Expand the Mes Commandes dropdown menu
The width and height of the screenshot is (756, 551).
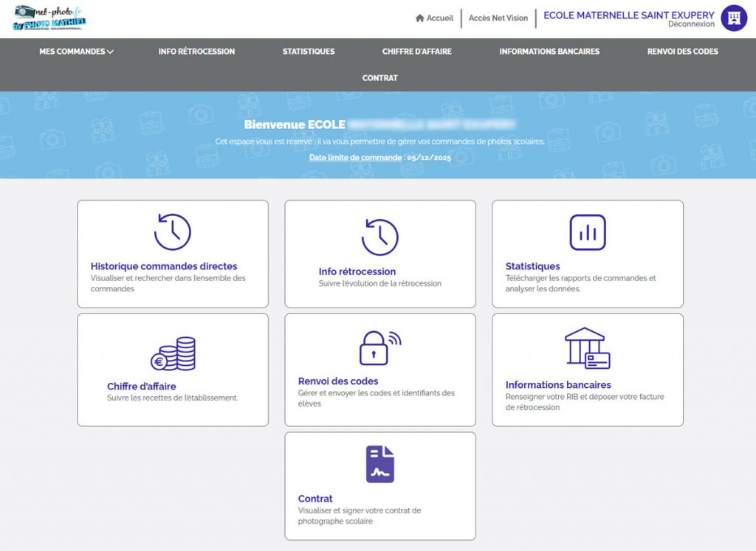(x=76, y=52)
